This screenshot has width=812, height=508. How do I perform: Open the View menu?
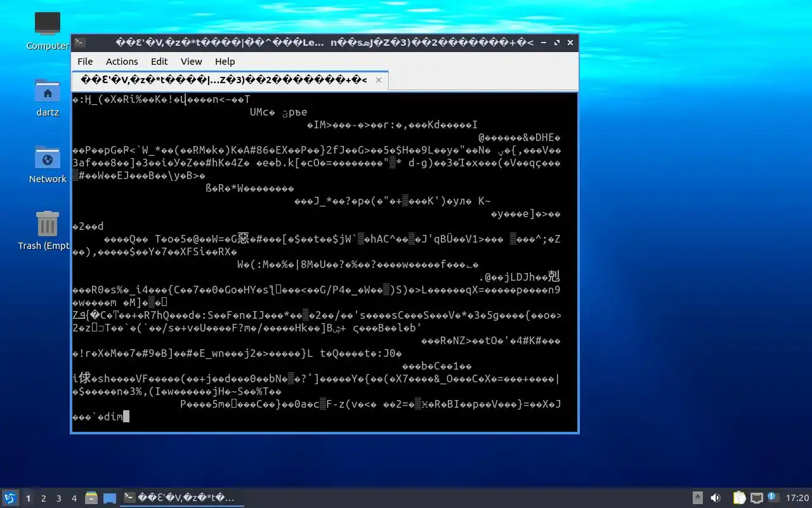[191, 62]
